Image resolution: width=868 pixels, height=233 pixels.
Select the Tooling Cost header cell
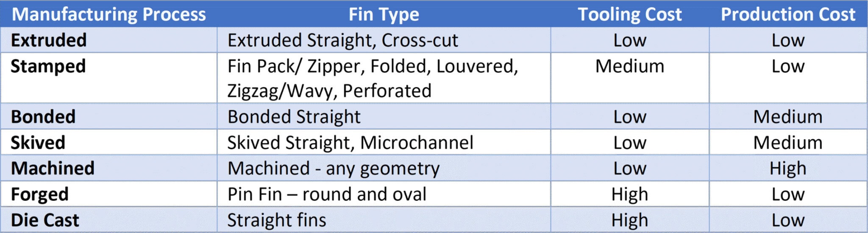click(x=630, y=14)
